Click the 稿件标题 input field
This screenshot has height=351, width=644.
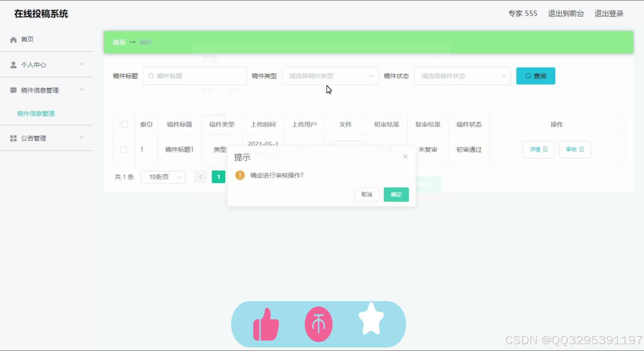point(195,76)
